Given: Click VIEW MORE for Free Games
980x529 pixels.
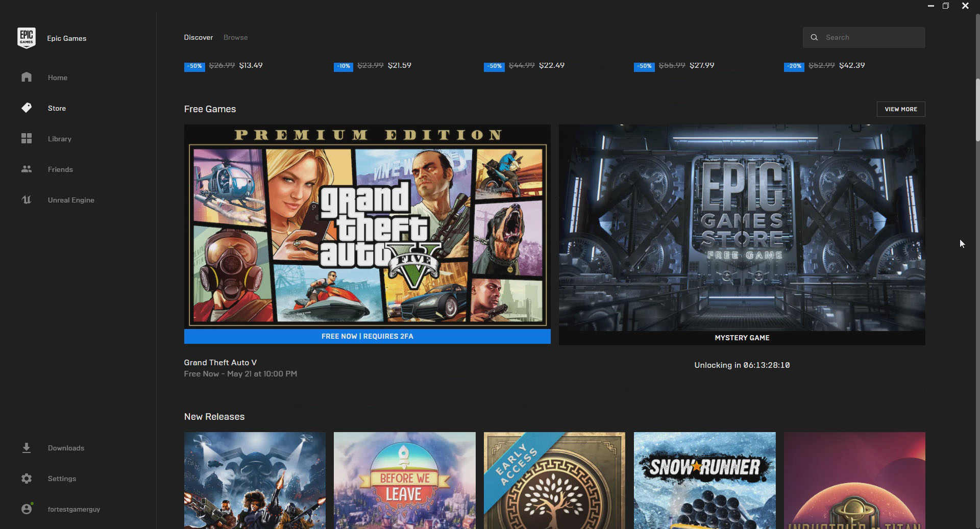Looking at the screenshot, I should tap(901, 109).
